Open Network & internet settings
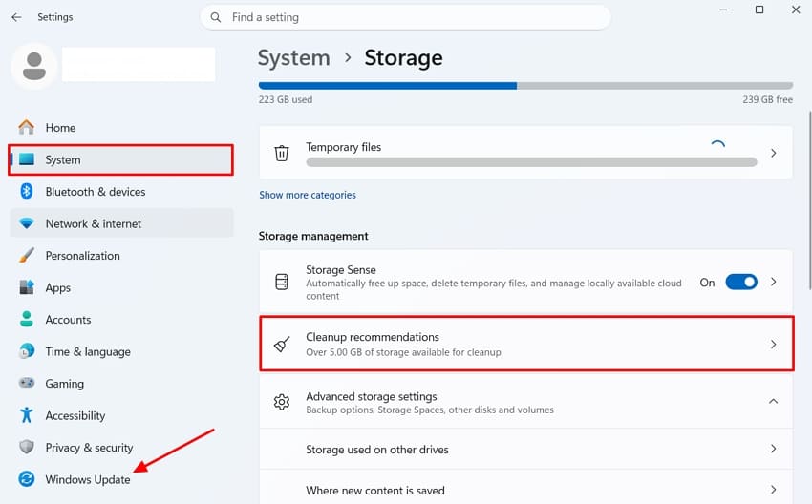The width and height of the screenshot is (812, 504). tap(121, 223)
